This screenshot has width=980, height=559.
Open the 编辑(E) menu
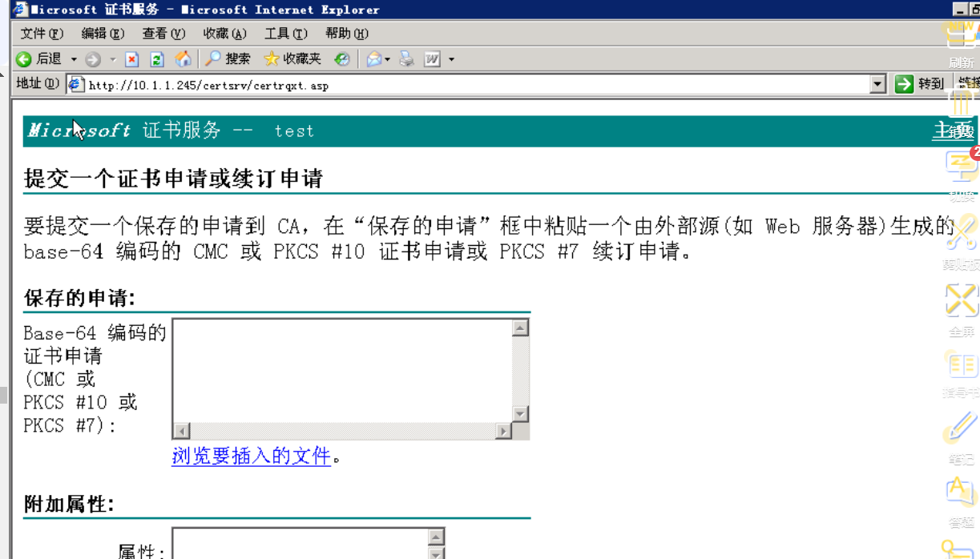(x=103, y=34)
